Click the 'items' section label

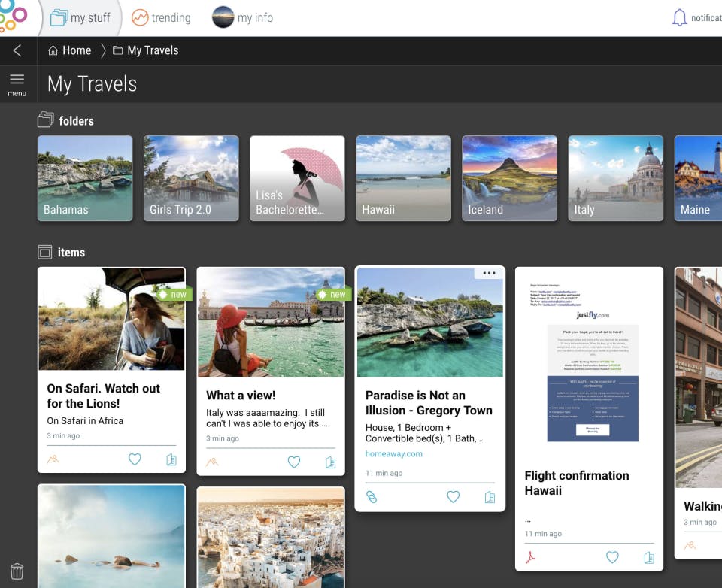click(x=71, y=253)
